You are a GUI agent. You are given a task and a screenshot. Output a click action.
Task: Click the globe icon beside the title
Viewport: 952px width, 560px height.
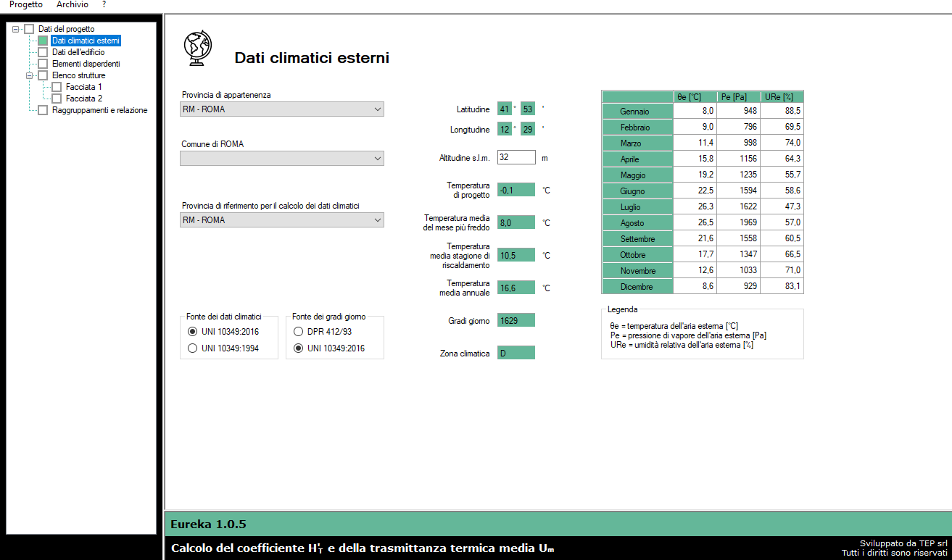point(197,49)
